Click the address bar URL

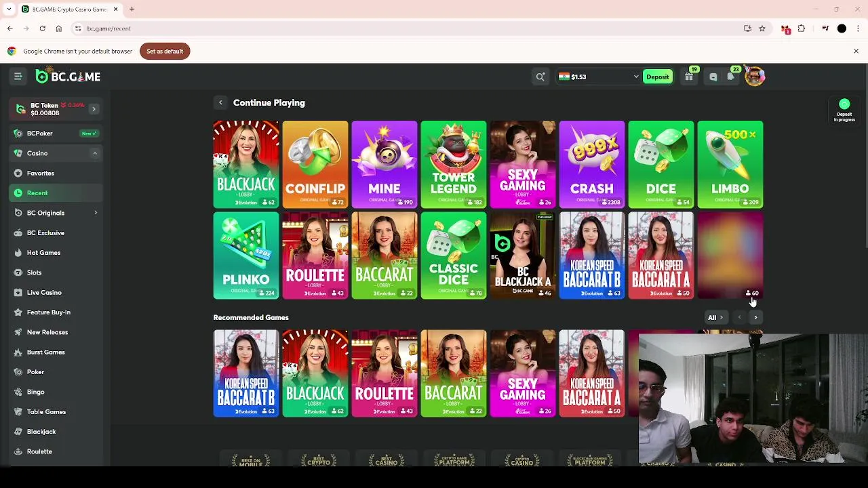[108, 28]
